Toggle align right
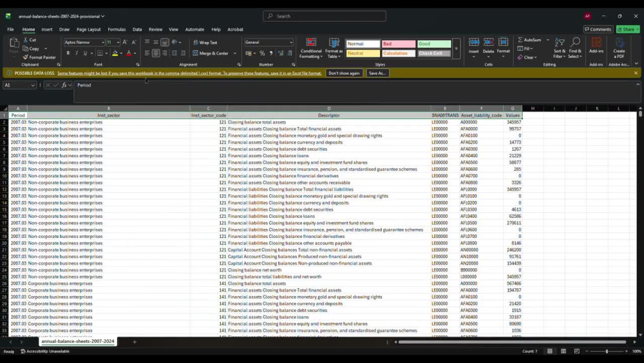 tap(165, 53)
